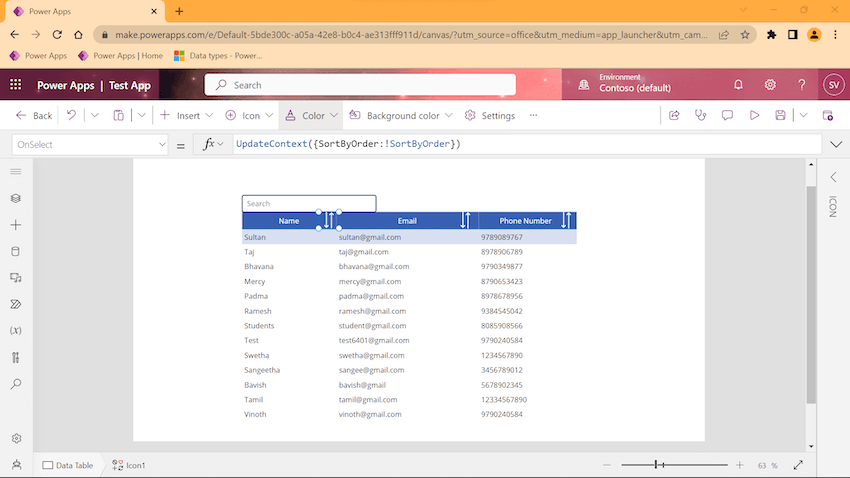Open sidebar settings gear at bottom
Screen dimensions: 850x478
point(16,438)
